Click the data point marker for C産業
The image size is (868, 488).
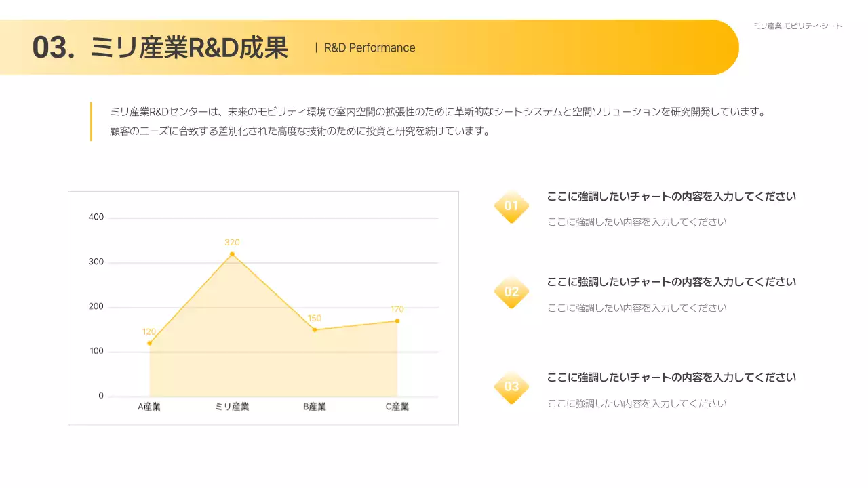pyautogui.click(x=397, y=321)
